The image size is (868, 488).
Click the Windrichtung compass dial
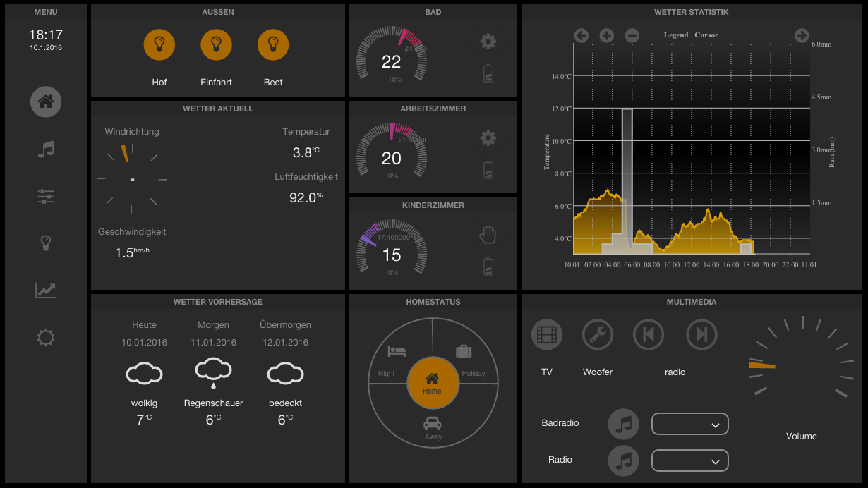[x=132, y=179]
